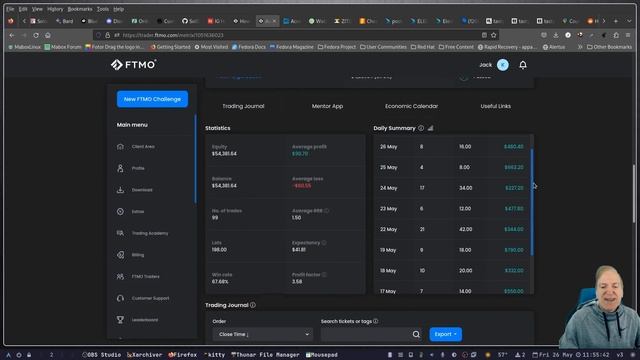640x360 pixels.
Task: Click the page vertical scrollbar
Action: point(634,193)
